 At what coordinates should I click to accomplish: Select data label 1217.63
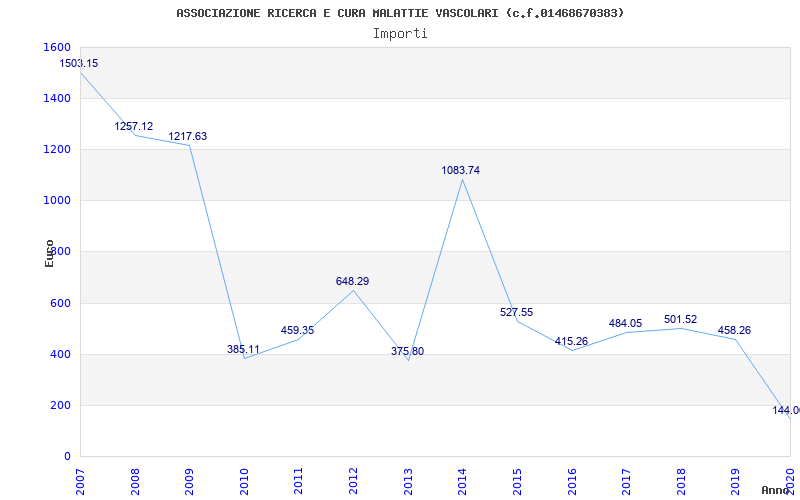[188, 137]
